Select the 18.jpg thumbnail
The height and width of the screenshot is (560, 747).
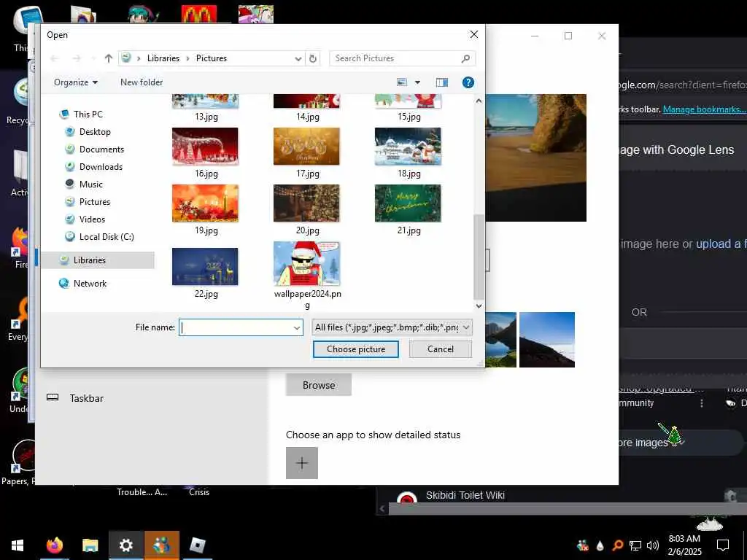(408, 146)
